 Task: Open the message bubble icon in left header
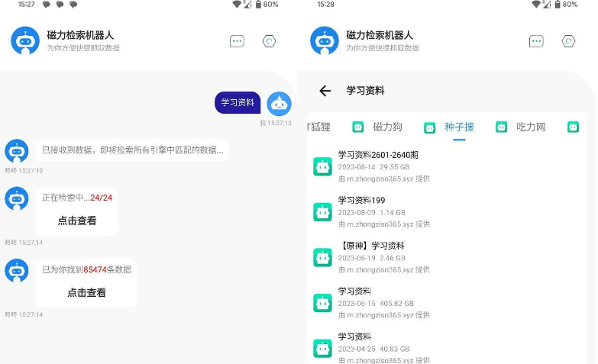(x=237, y=41)
